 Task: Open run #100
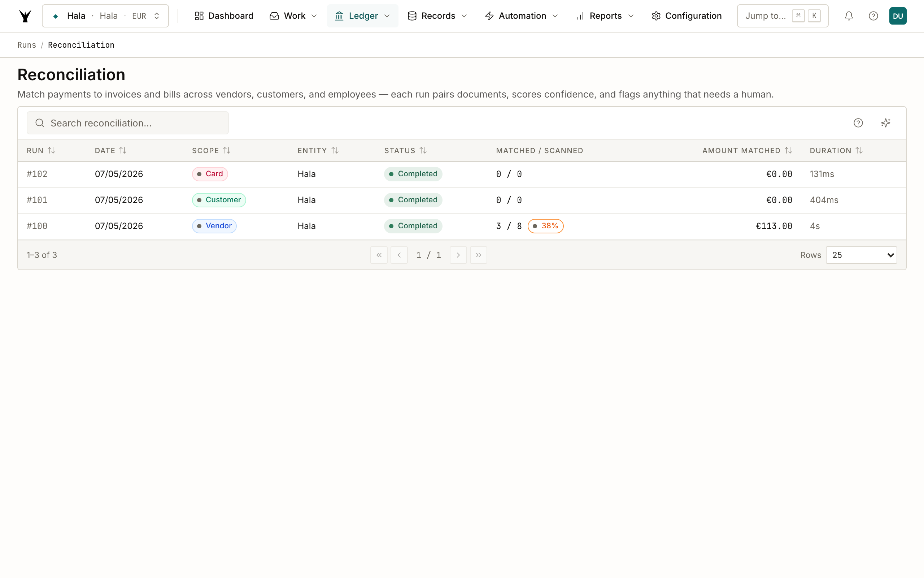point(37,226)
